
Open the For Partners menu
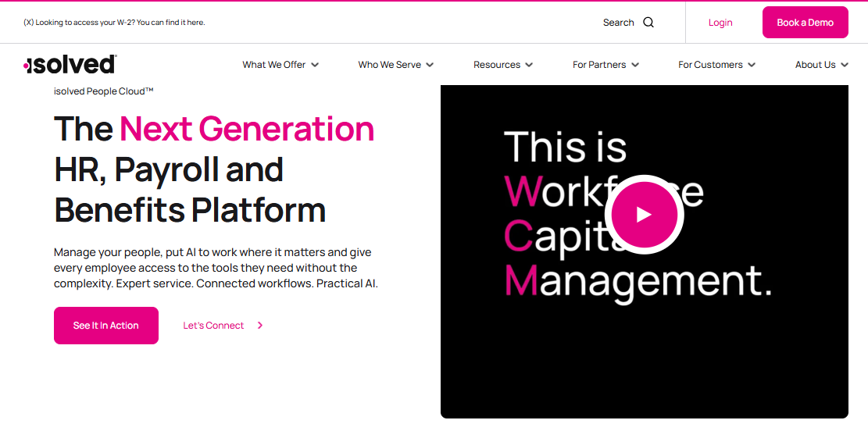coord(599,65)
